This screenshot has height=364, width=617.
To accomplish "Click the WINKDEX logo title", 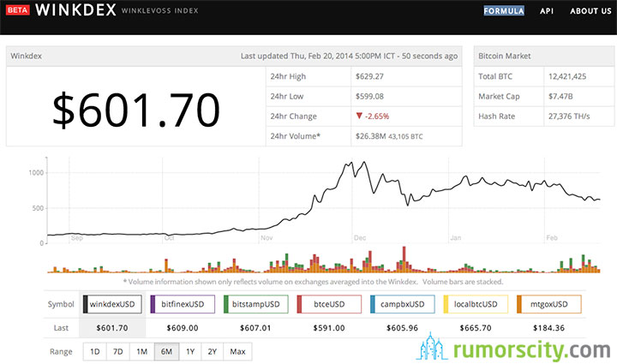I will pos(75,9).
